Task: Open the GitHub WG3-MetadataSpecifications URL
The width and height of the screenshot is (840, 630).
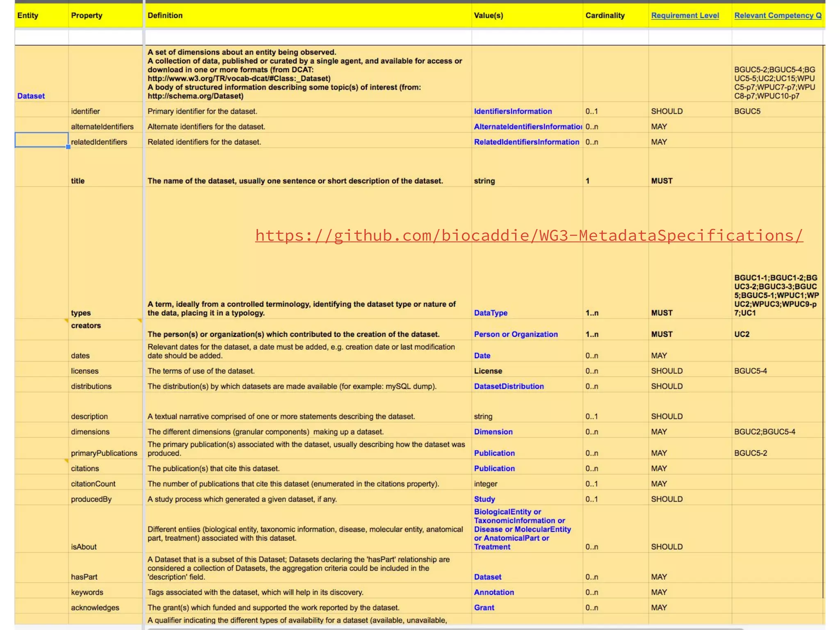Action: tap(529, 235)
